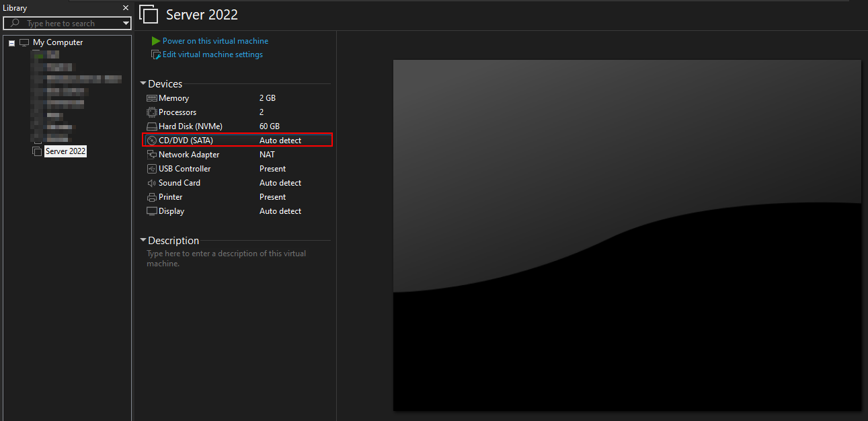Click the green play icon for power on

pos(156,41)
